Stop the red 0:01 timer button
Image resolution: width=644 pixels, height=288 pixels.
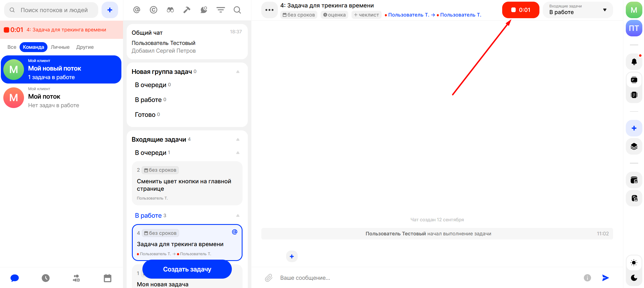[x=520, y=10]
